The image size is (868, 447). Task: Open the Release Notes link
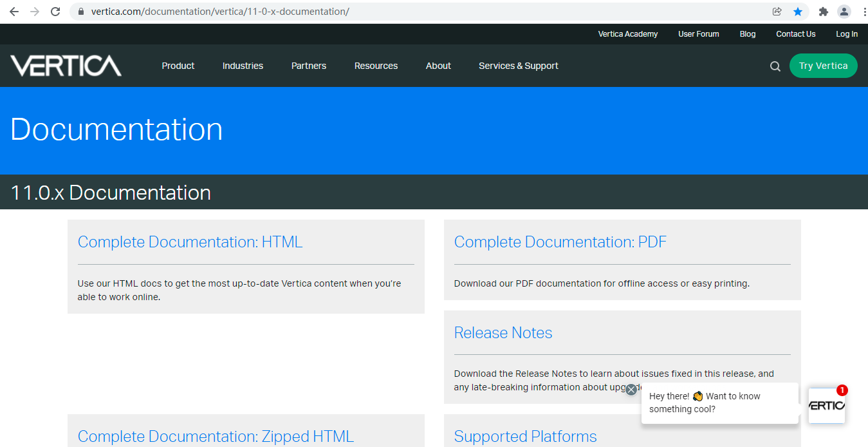[503, 333]
